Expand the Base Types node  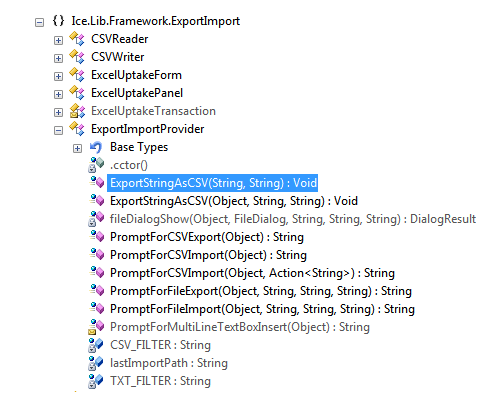click(77, 148)
